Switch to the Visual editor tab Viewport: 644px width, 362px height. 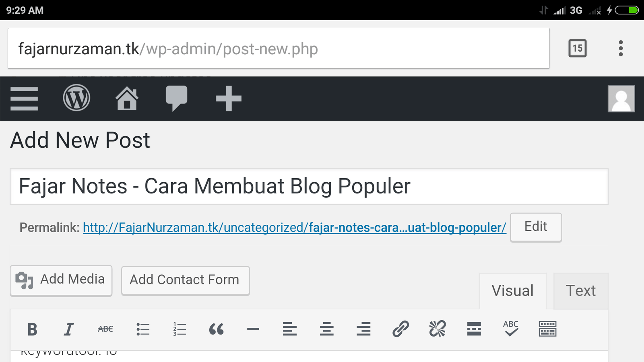[512, 291]
